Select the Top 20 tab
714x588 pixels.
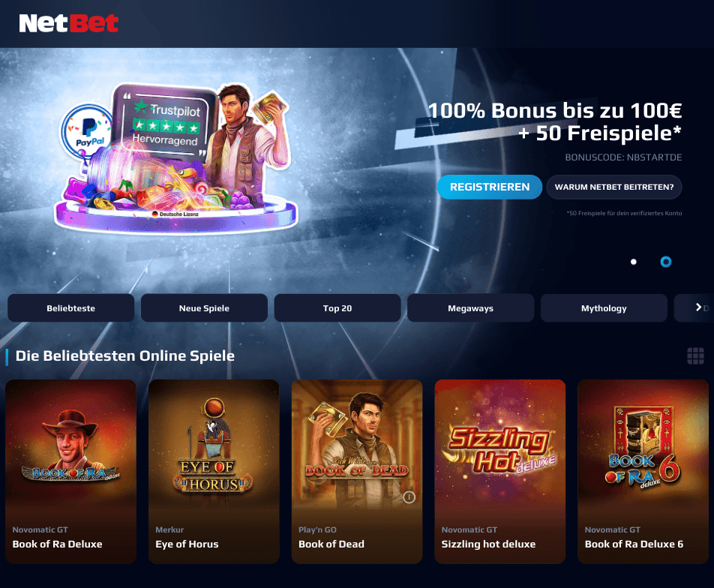coord(337,308)
